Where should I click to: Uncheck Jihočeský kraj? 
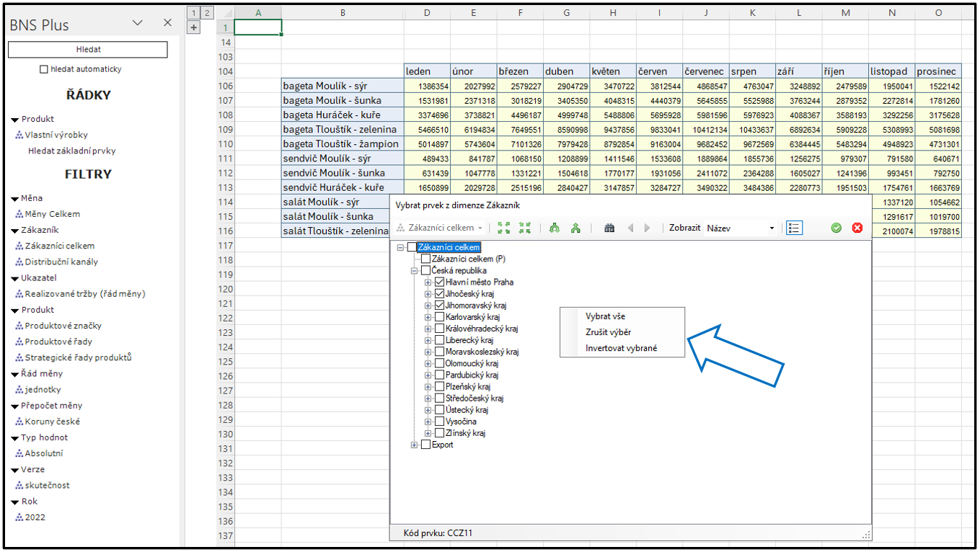[x=440, y=293]
